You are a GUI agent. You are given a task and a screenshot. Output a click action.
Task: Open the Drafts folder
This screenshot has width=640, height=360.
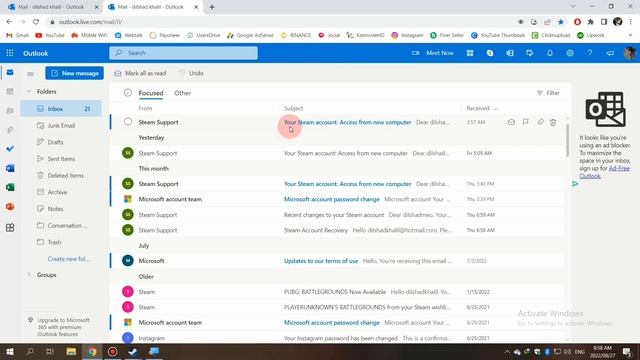tap(61, 142)
